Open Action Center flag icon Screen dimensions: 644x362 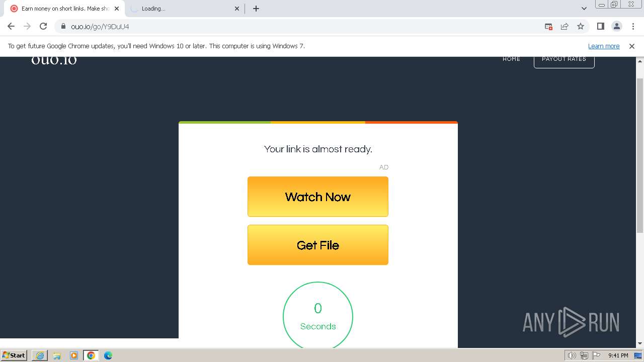597,355
